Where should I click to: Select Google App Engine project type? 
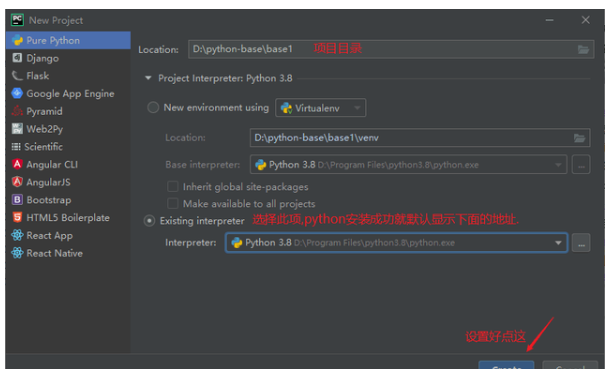68,94
